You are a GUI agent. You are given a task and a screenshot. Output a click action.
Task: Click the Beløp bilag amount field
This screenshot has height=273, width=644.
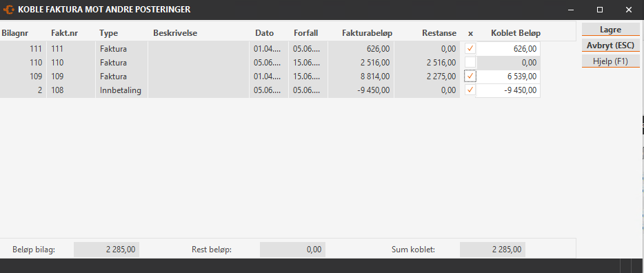[x=106, y=250]
